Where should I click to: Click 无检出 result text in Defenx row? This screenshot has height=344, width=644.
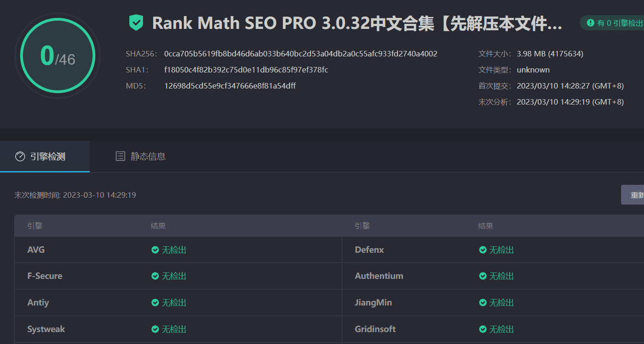click(501, 250)
